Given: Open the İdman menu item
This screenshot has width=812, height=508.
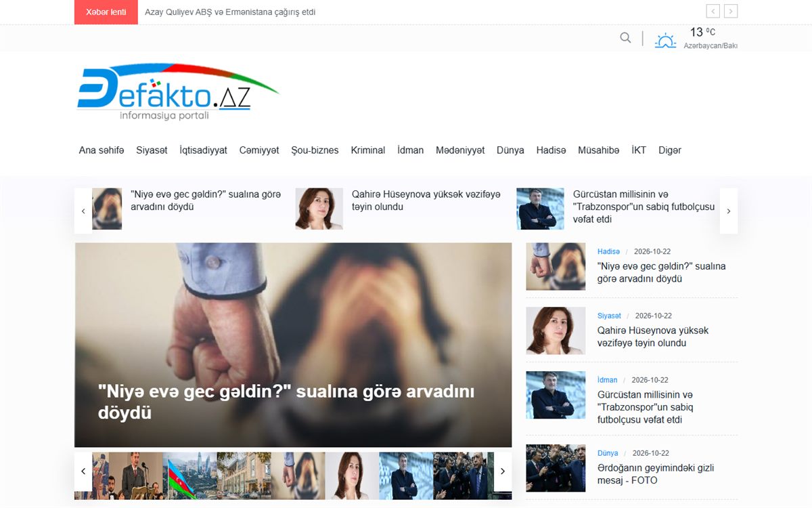Looking at the screenshot, I should 411,150.
